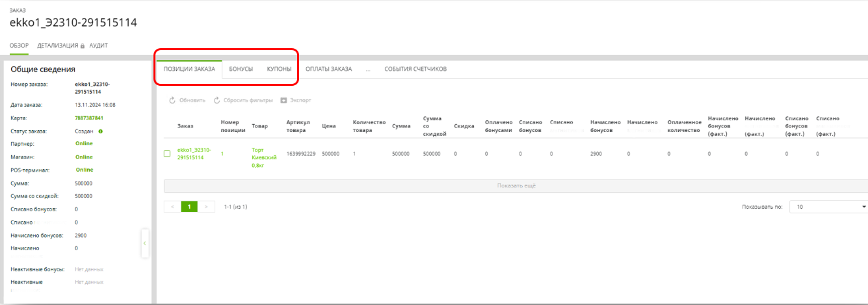Collapse the Общие сведения side panel
Screen dimensions: 868x305
click(145, 244)
